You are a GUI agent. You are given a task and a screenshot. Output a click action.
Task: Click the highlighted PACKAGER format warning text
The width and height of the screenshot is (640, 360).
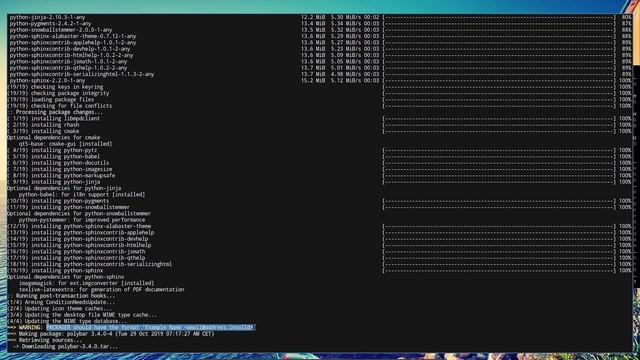[151, 327]
